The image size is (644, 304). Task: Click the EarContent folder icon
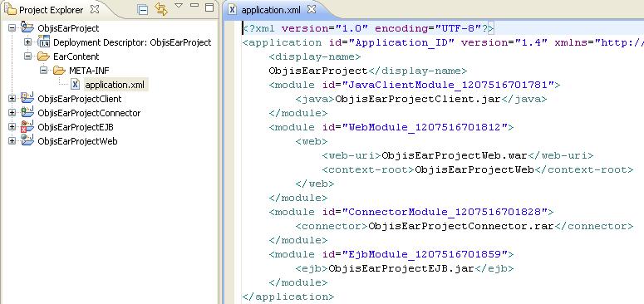tap(43, 56)
